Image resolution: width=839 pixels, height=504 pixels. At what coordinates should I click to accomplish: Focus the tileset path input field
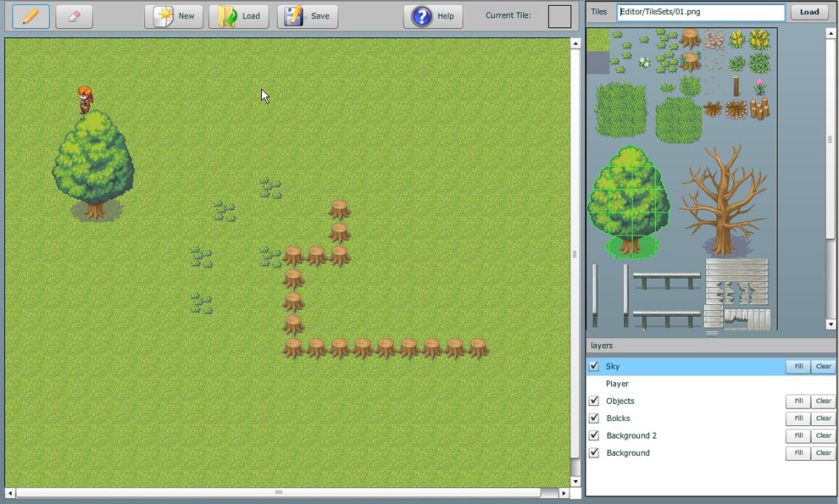(x=701, y=12)
